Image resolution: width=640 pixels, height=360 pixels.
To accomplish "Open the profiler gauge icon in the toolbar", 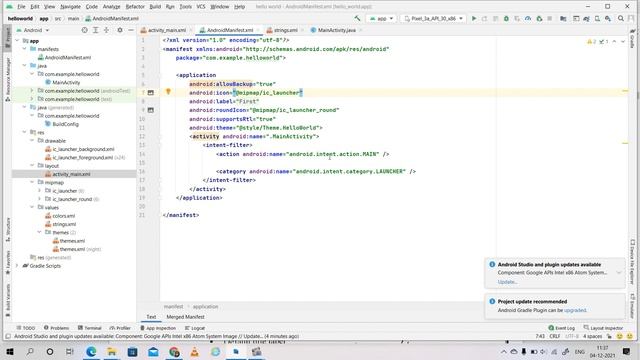I will (528, 18).
